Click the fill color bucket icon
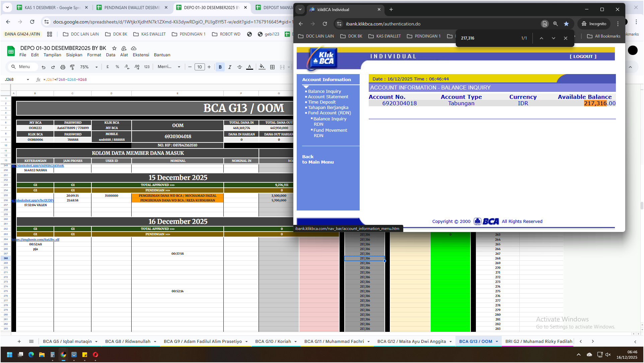The height and width of the screenshot is (363, 644). (262, 67)
